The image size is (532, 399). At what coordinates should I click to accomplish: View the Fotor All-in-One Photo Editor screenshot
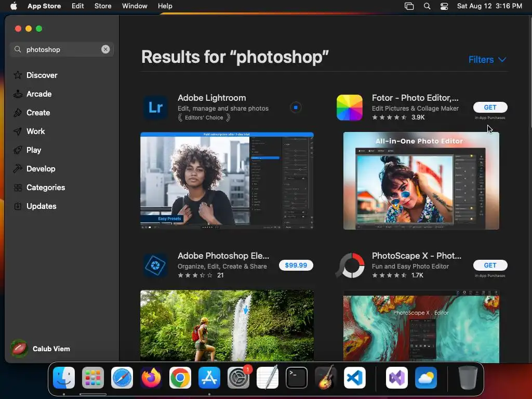coord(421,181)
